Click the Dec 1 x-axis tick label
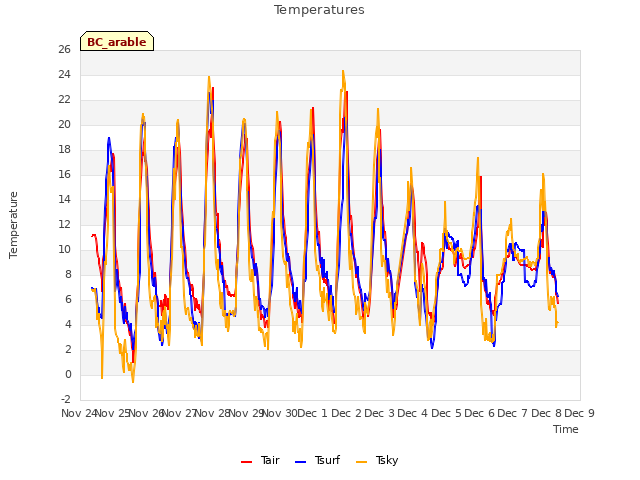 (313, 413)
